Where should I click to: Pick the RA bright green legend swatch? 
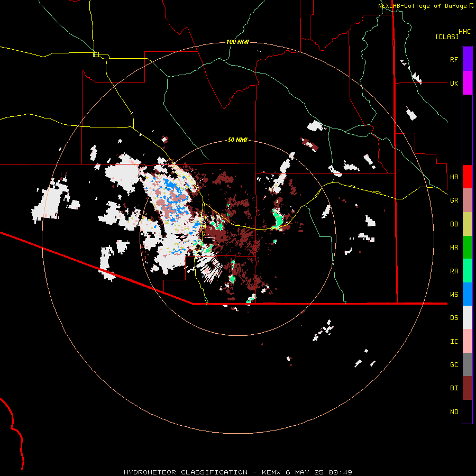(467, 271)
